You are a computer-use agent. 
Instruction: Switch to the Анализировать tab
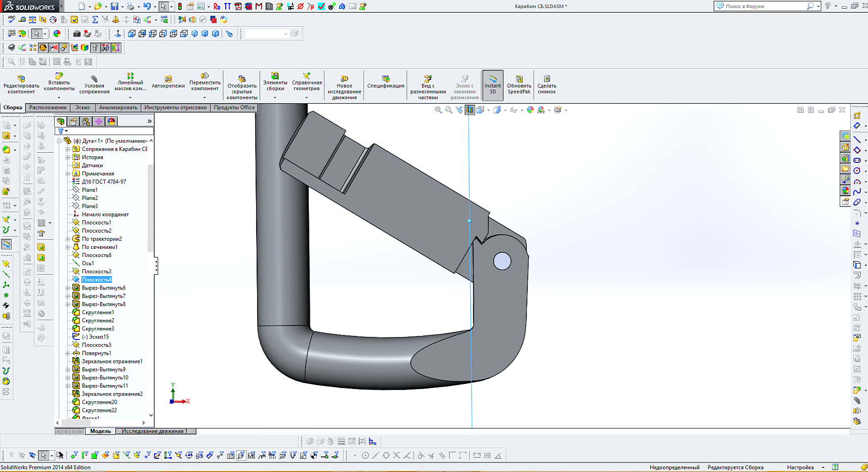(x=118, y=107)
